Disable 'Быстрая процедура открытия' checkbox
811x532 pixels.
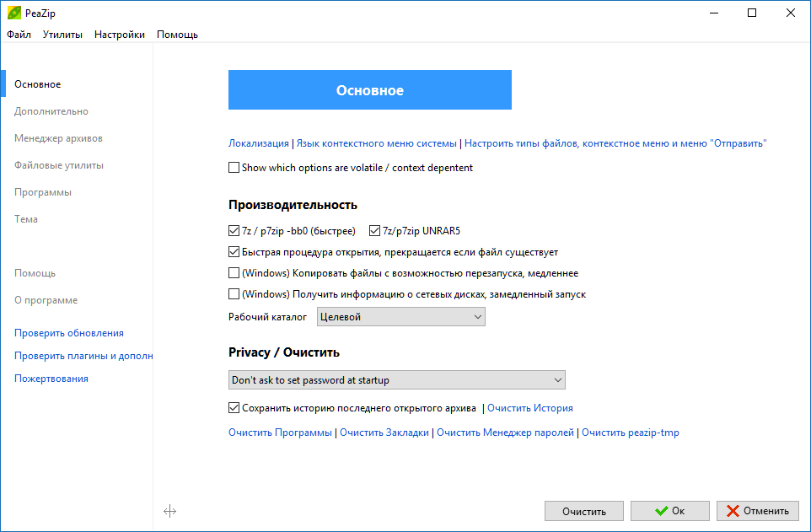[234, 252]
